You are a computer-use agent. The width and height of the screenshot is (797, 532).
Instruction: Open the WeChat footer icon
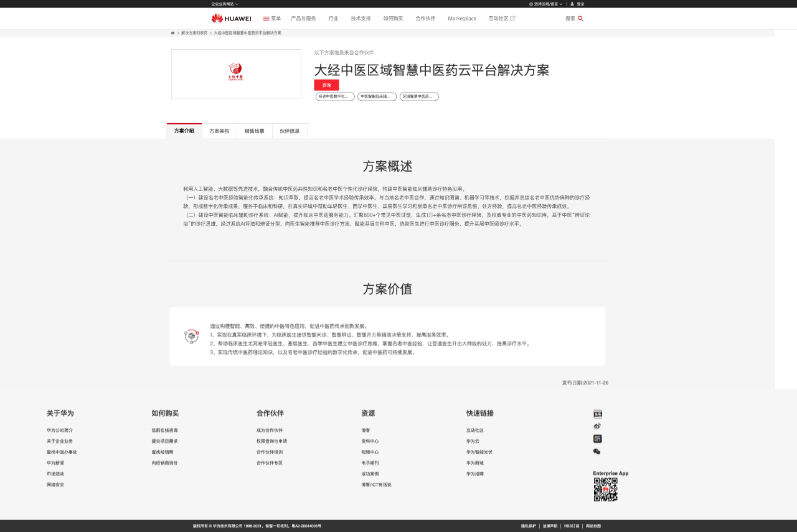point(597,452)
